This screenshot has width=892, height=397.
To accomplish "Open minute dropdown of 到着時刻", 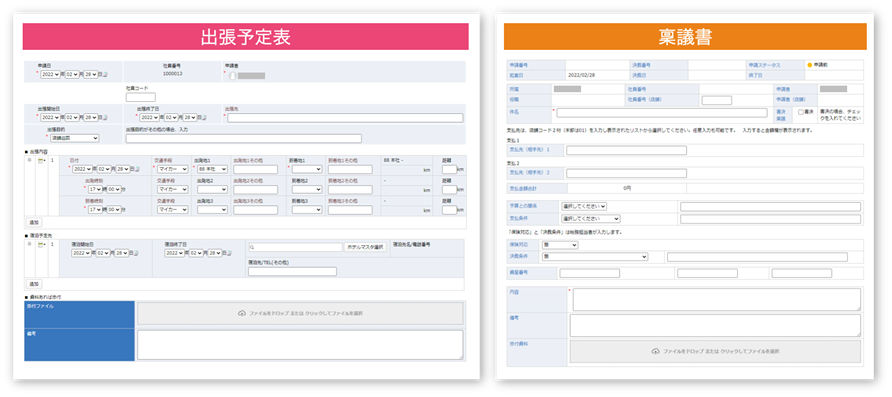I will (x=113, y=210).
